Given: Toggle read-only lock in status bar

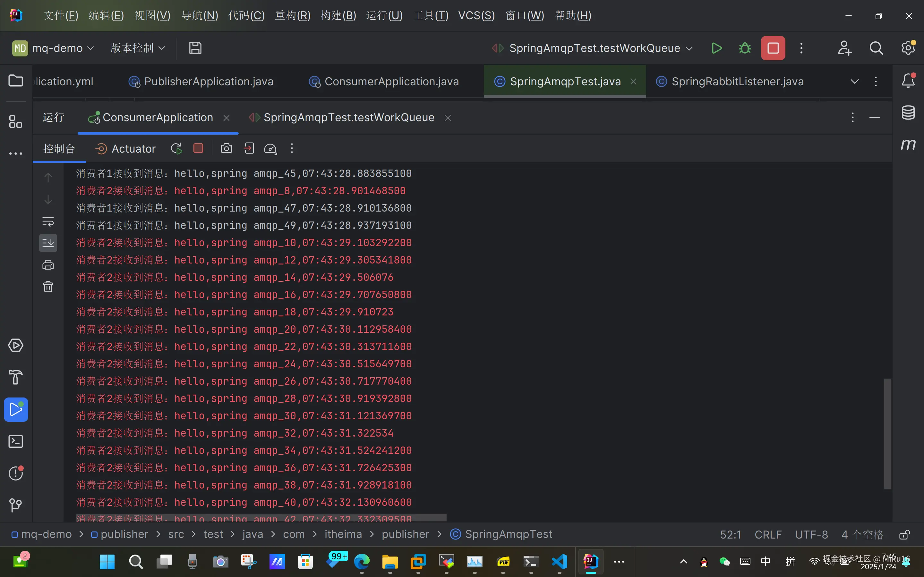Looking at the screenshot, I should click(904, 535).
